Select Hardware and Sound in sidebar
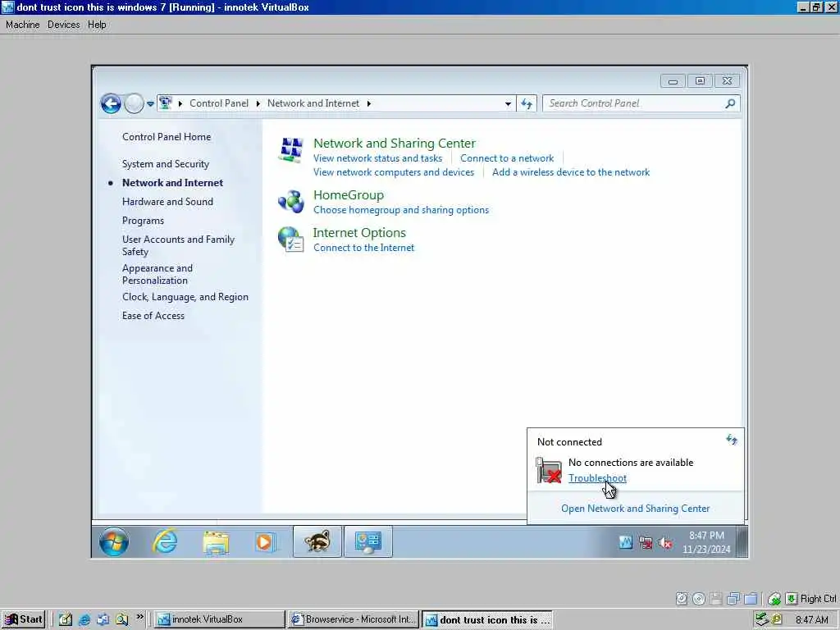This screenshot has height=630, width=840. pos(167,202)
